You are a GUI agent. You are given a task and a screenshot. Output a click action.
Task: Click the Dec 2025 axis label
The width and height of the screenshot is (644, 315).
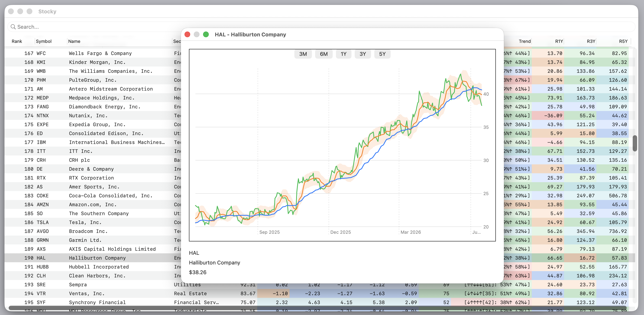coord(341,232)
